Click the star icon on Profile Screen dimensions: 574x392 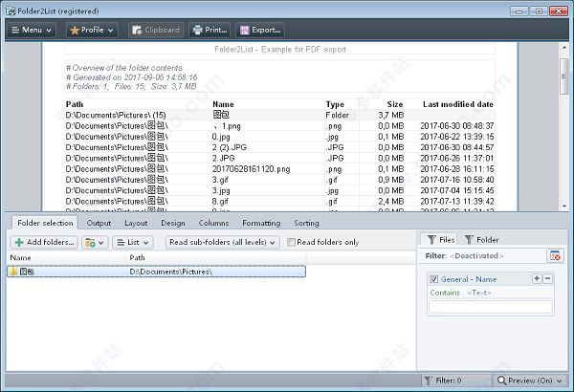tap(75, 30)
